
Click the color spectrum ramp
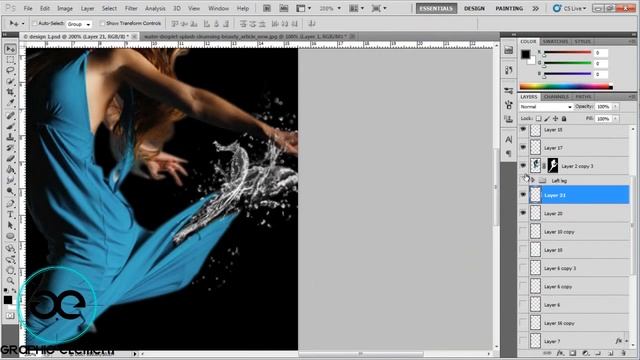click(566, 86)
